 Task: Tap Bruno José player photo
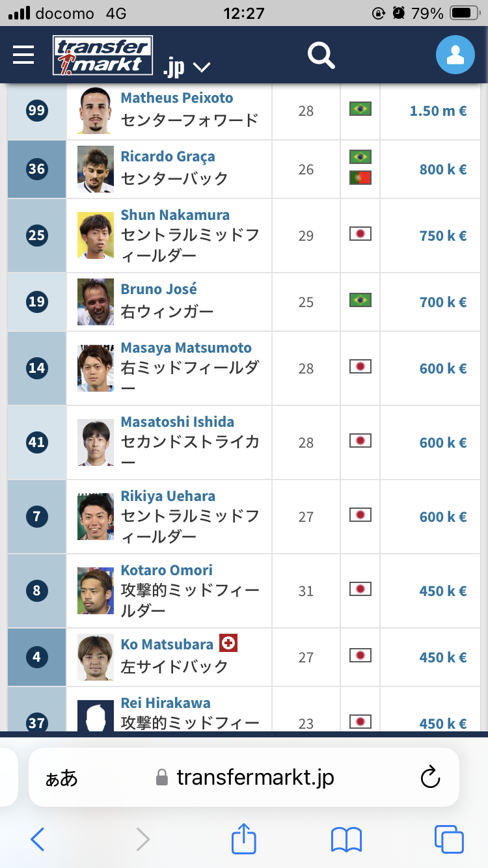coord(96,302)
